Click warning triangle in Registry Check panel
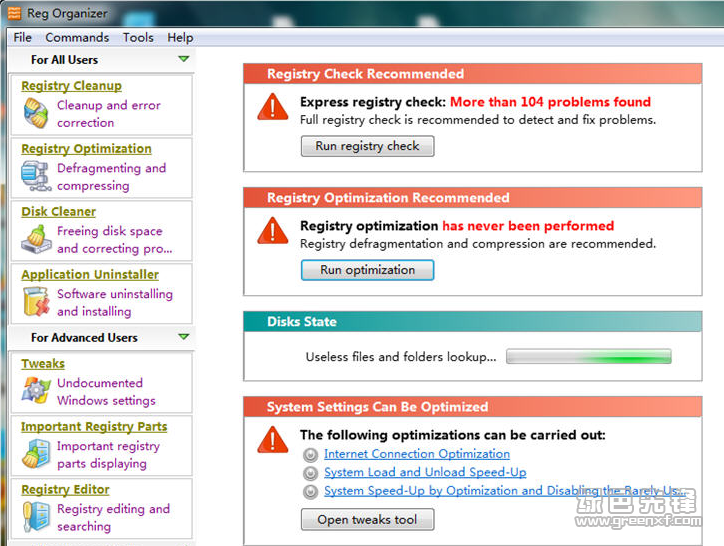Screen dimensions: 724x546 tap(273, 107)
